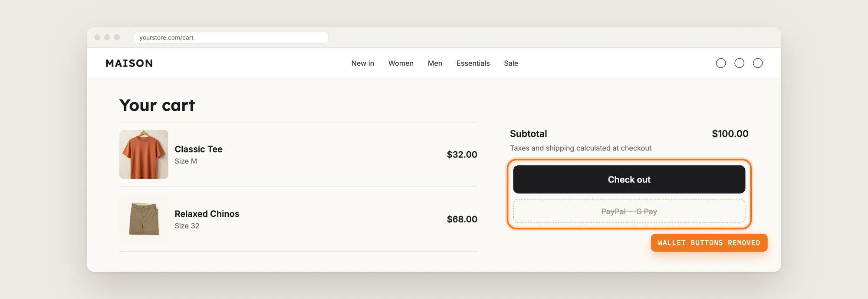Click the $100.00 subtotal amount
868x299 pixels.
pos(730,134)
